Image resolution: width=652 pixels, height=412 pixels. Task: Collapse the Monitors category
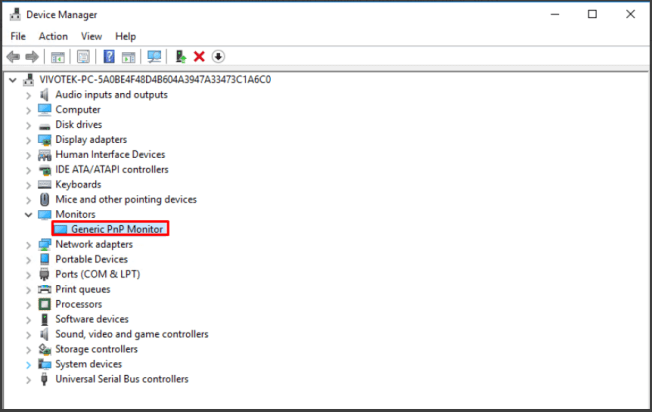point(28,215)
